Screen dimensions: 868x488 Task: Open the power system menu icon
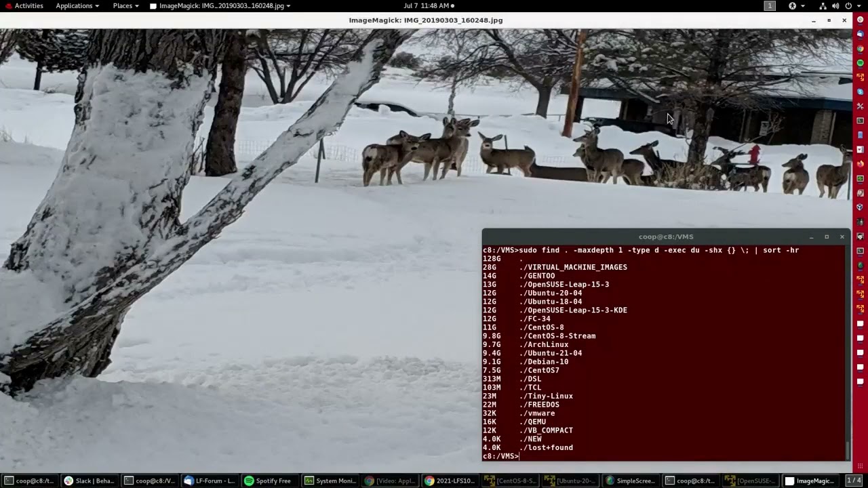[848, 5]
